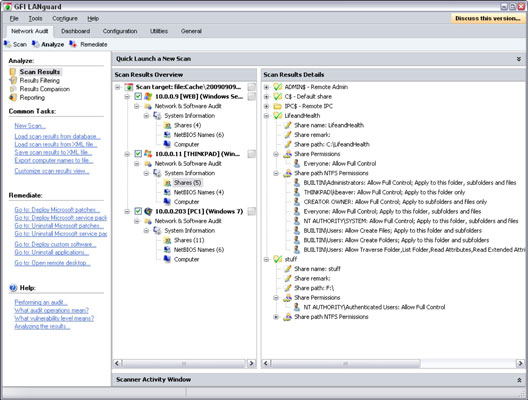Viewport: 528px width, 400px height.
Task: Click the Scan toolbar icon
Action: pyautogui.click(x=7, y=44)
